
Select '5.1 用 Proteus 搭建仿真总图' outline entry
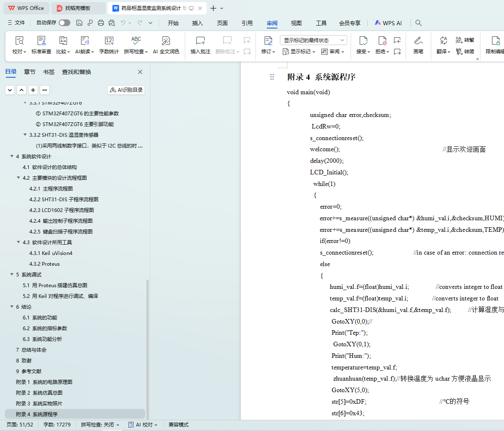(x=55, y=285)
